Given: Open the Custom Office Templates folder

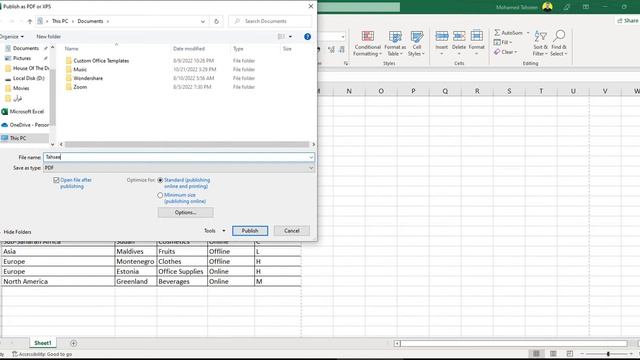Looking at the screenshot, I should [x=101, y=61].
